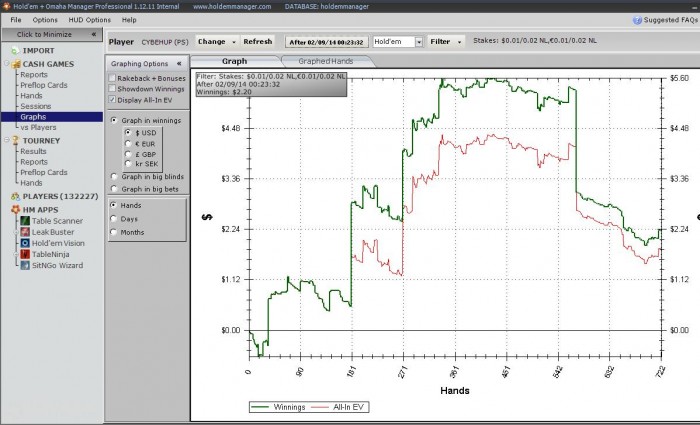
Task: Select kr SEK currency radio
Action: coord(128,164)
